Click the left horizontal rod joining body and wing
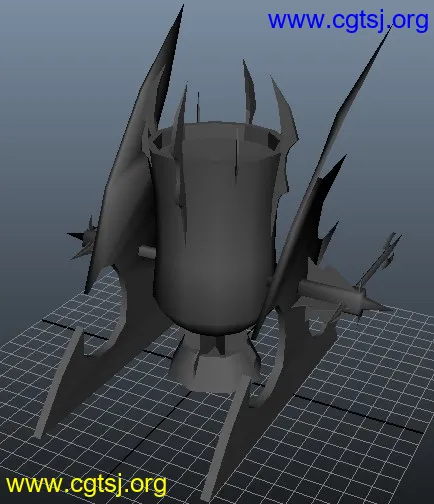Image resolution: width=434 pixels, height=504 pixels. 147,252
